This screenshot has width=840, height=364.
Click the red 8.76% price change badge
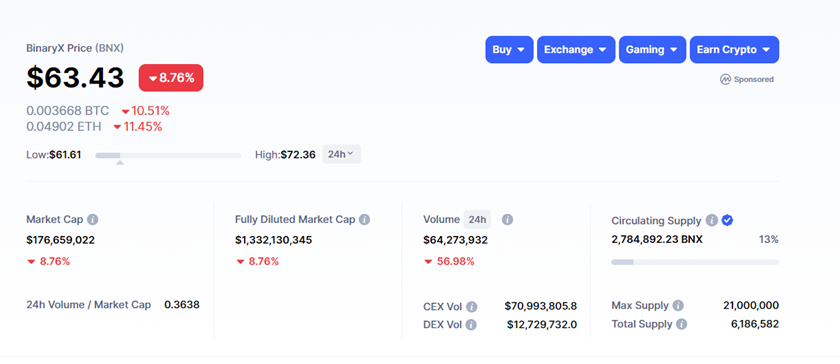tap(171, 78)
